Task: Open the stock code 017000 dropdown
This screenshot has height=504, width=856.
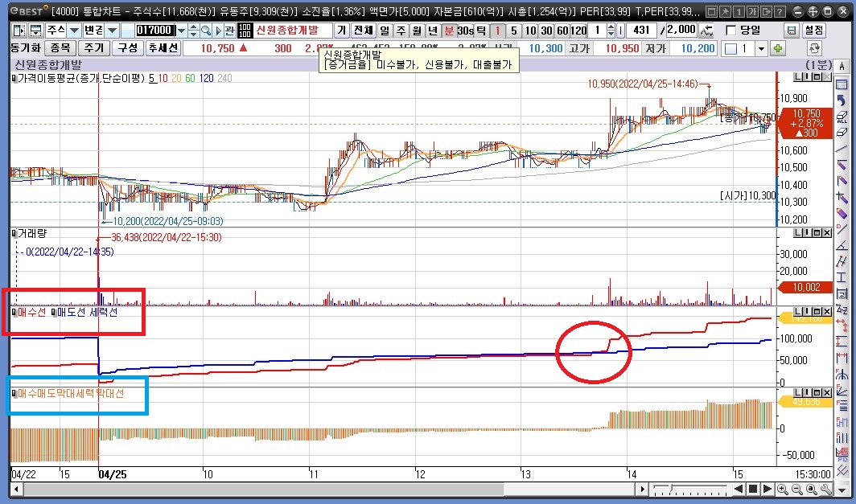Action: coord(182,30)
